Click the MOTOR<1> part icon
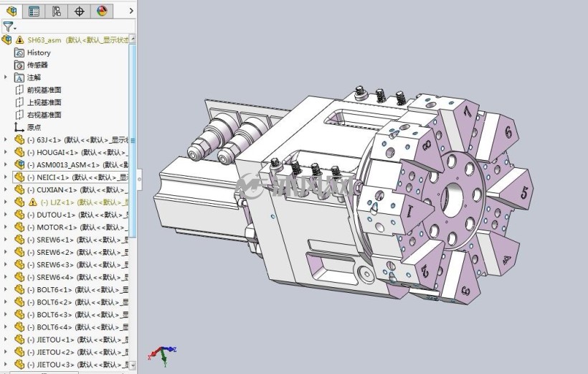 coord(19,227)
